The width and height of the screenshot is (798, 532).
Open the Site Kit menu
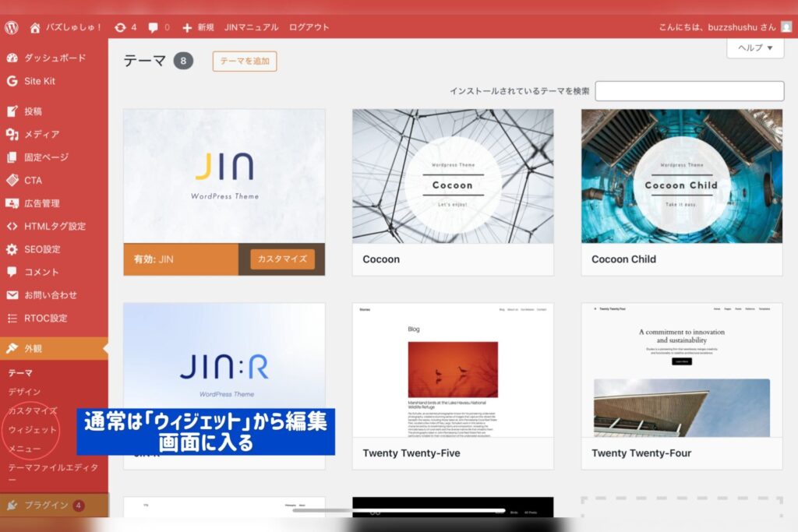[x=54, y=81]
